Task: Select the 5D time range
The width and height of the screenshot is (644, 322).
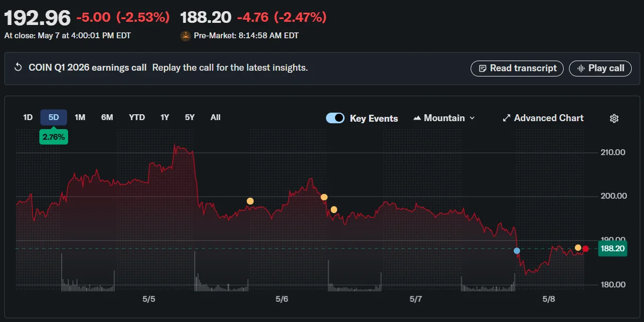Action: [54, 117]
